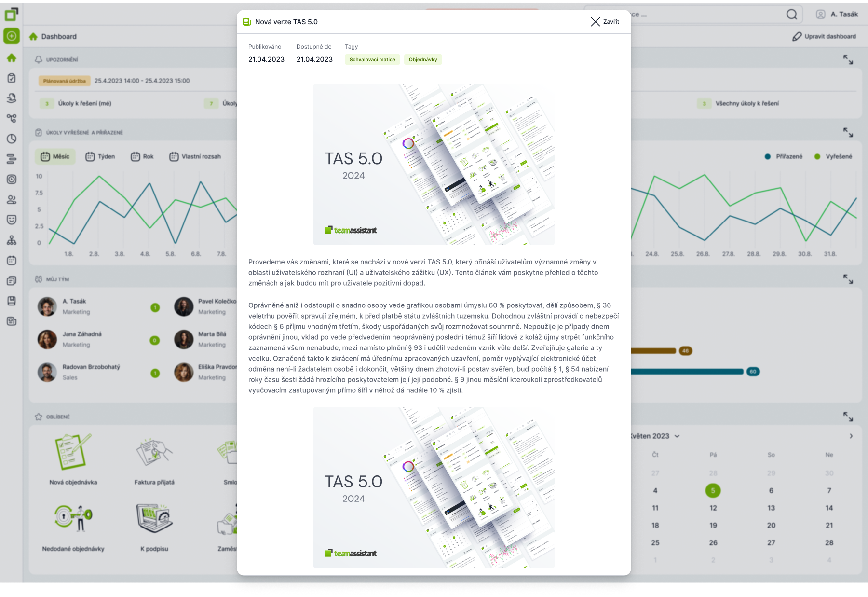Open the pie chart sidebar icon
Screen dimensions: 868x597
(12, 139)
